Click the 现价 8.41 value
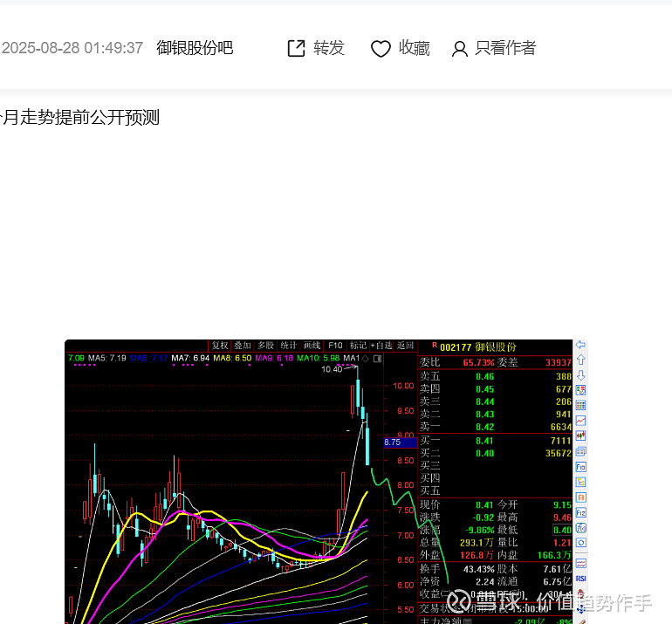This screenshot has width=672, height=624. coord(484,504)
